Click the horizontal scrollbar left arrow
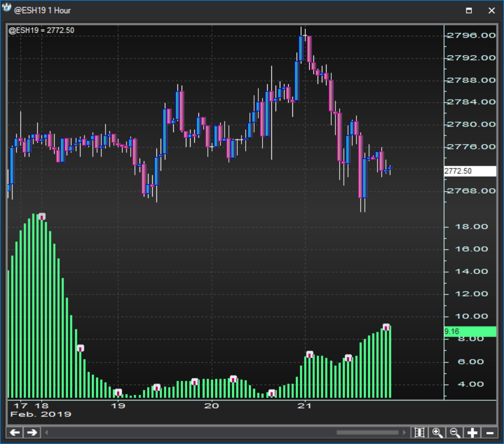The image size is (504, 444). [x=46, y=432]
